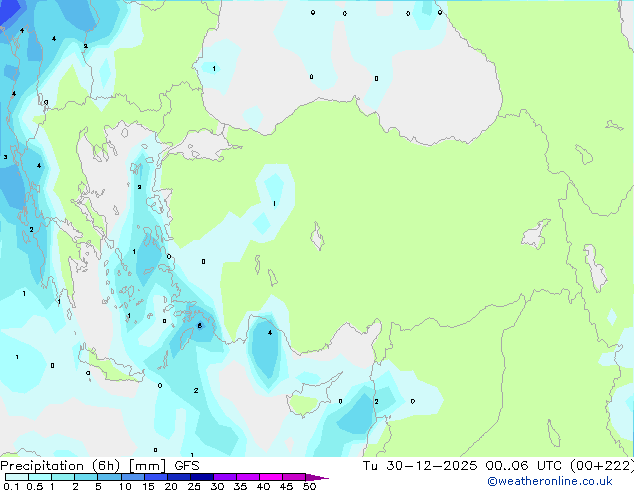The height and width of the screenshot is (490, 634).
Task: Click the 'Tu 30-12-2025' date text
Action: coord(420,466)
